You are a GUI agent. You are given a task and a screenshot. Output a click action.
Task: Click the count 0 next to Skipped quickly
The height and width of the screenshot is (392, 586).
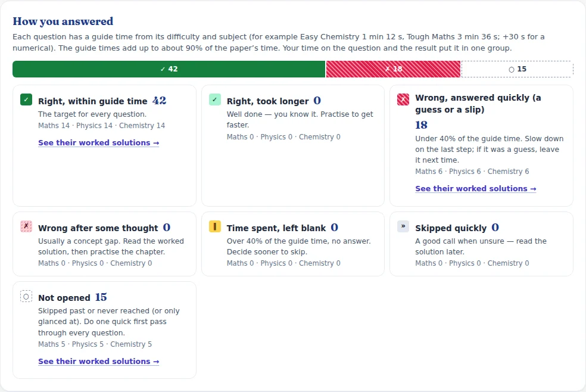(x=495, y=228)
